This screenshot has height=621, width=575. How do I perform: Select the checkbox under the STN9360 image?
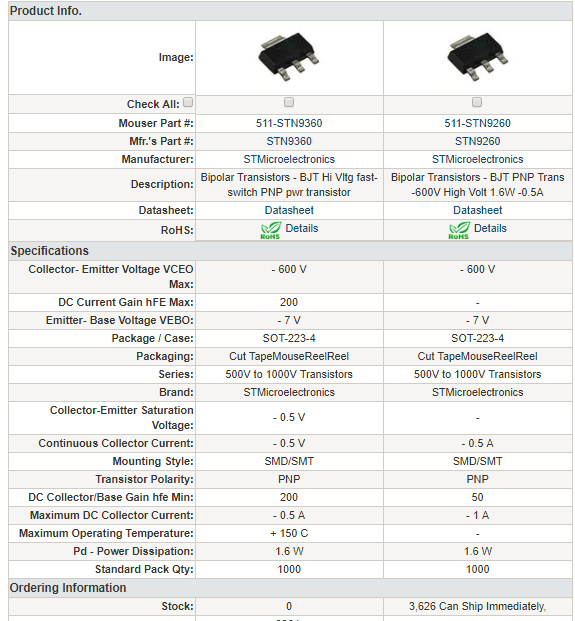tap(289, 102)
